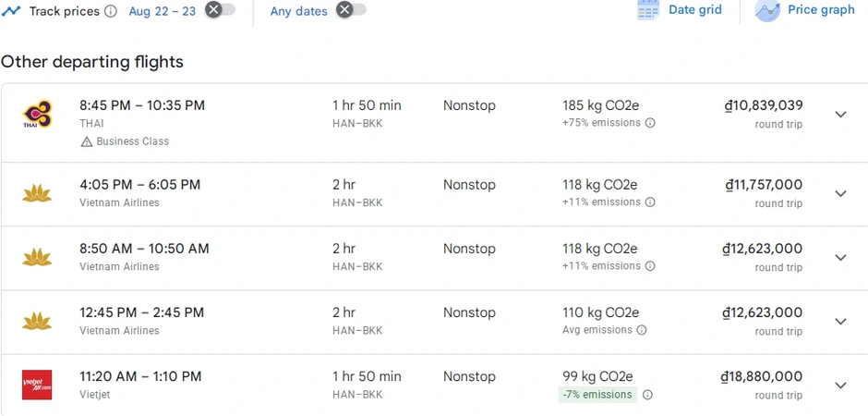Select the 8:50 AM – 10:50 AM flight
Screen dimensions: 868x416
coord(434,258)
